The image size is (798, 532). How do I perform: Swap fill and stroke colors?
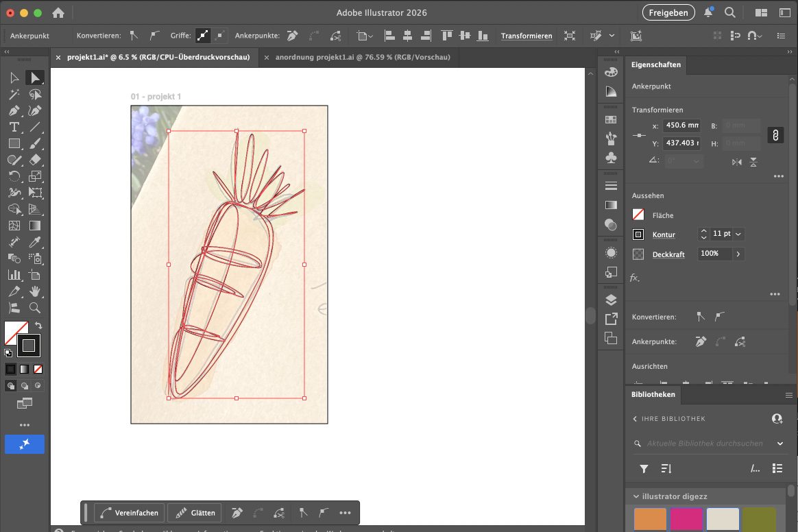click(38, 326)
